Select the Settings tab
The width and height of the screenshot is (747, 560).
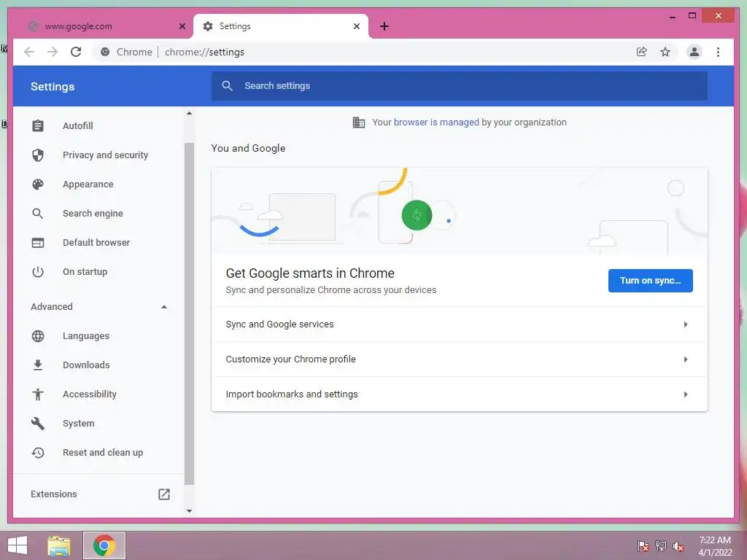pyautogui.click(x=281, y=26)
